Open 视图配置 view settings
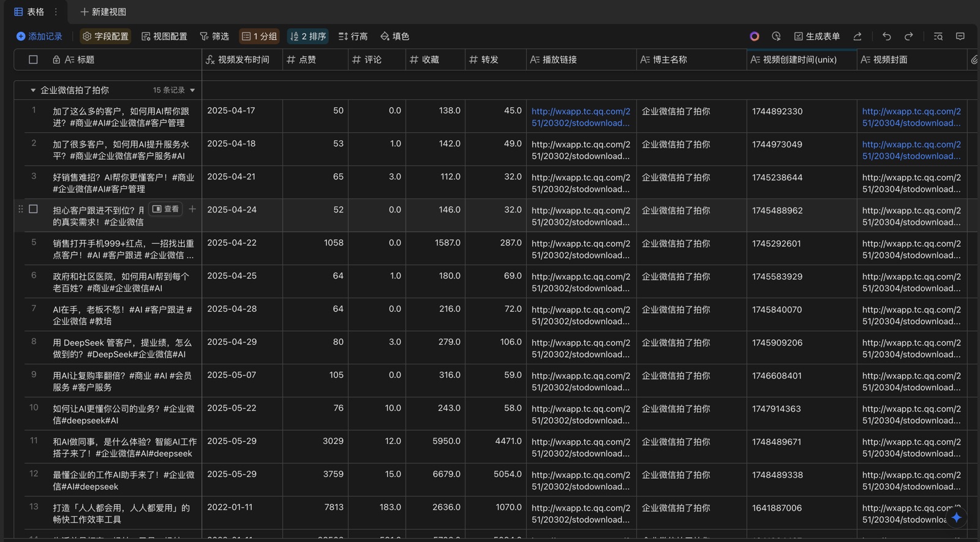 [164, 36]
